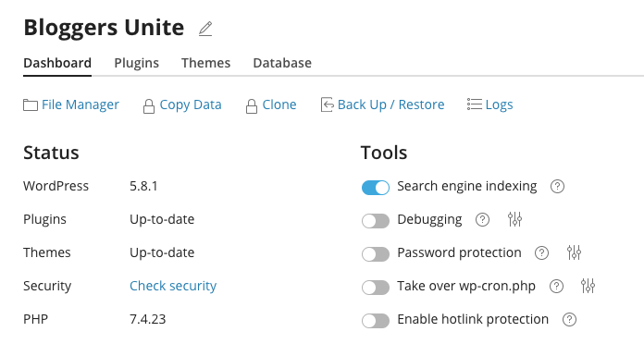The height and width of the screenshot is (344, 644).
Task: Click the Back Up / Restore arrow icon
Action: point(327,104)
